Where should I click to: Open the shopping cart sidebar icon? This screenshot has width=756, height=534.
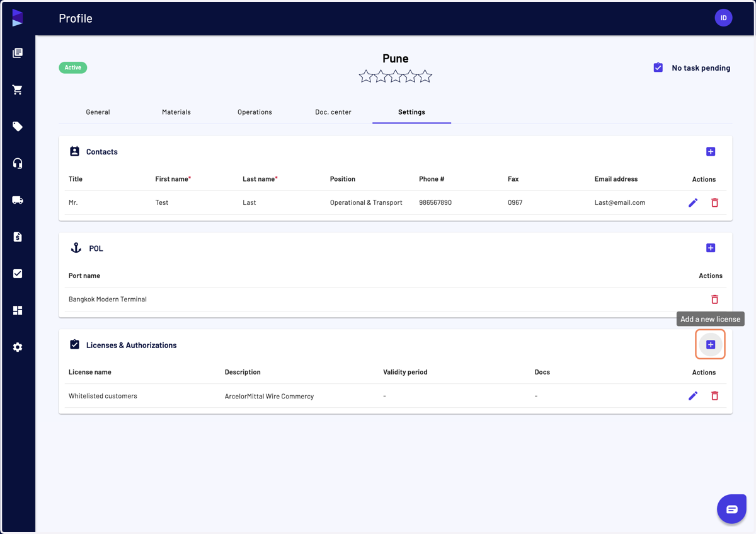[18, 90]
